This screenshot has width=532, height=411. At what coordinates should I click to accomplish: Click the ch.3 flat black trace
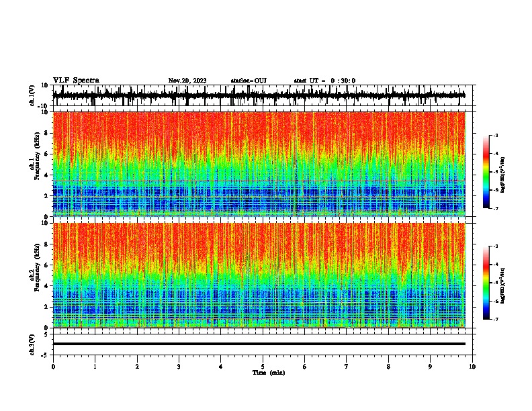click(x=259, y=344)
